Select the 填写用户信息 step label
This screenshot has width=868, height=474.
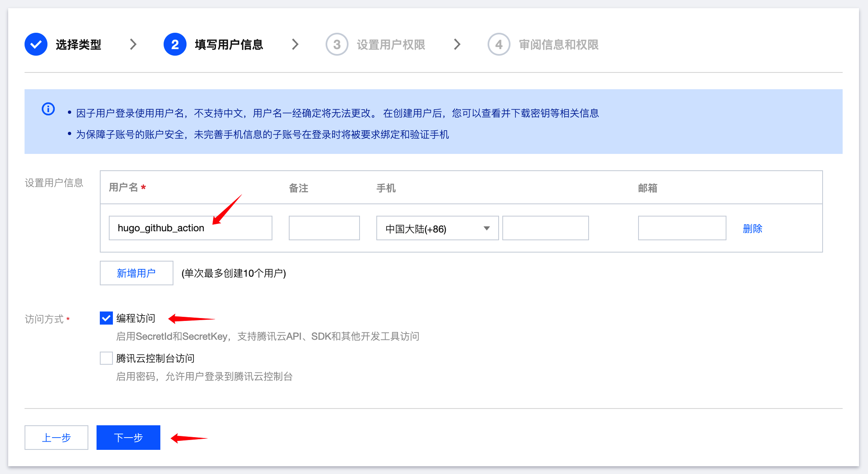click(230, 44)
